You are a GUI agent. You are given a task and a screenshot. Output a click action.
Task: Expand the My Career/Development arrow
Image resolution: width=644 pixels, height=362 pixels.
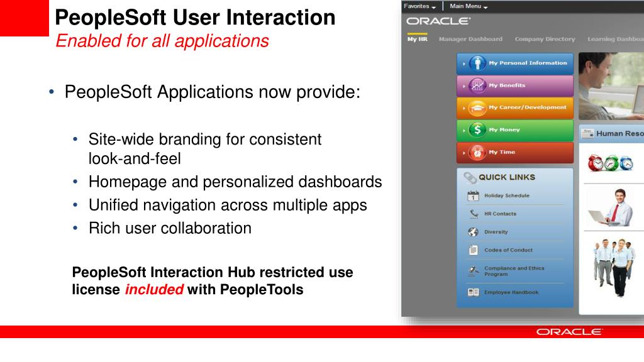tap(464, 108)
